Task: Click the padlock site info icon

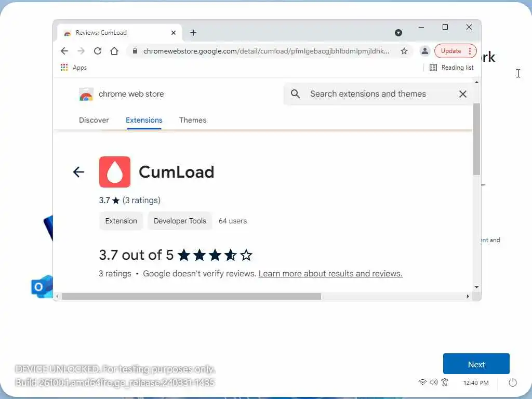Action: pos(135,51)
